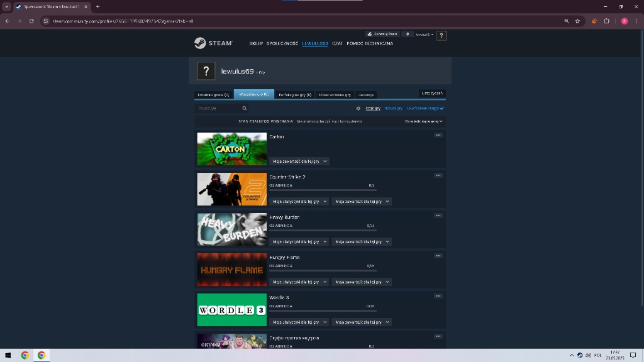Click the bookmark star in the address bar
This screenshot has width=644, height=362.
pyautogui.click(x=578, y=21)
